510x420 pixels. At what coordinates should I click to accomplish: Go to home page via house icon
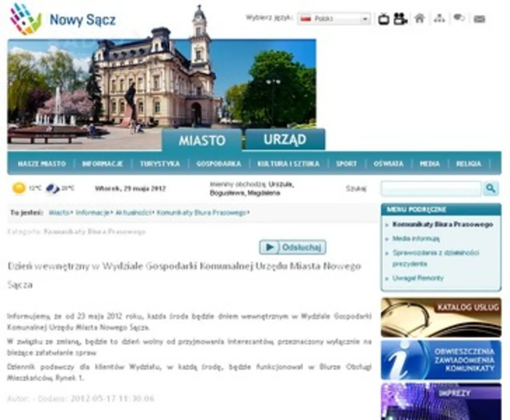419,19
